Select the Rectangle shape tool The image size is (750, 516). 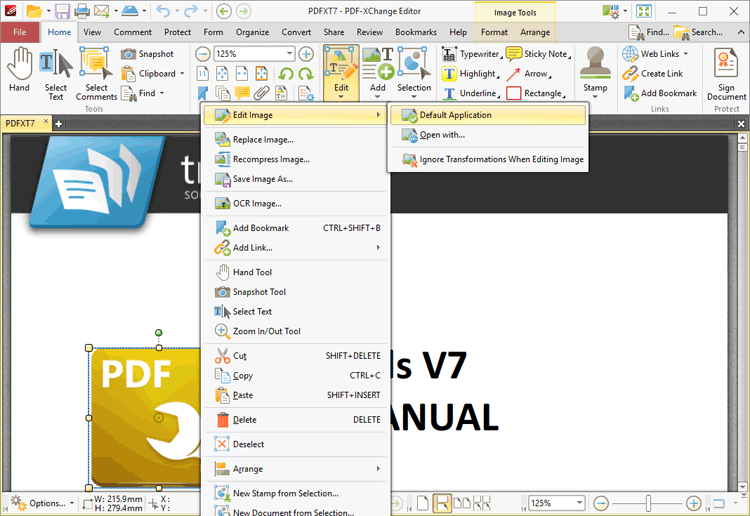click(x=536, y=93)
